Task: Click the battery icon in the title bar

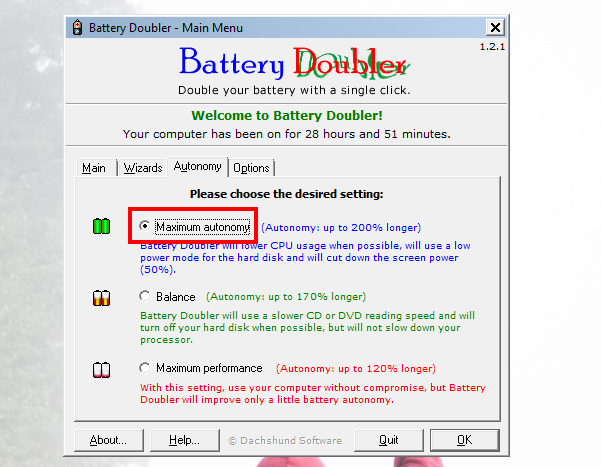Action: (x=77, y=28)
